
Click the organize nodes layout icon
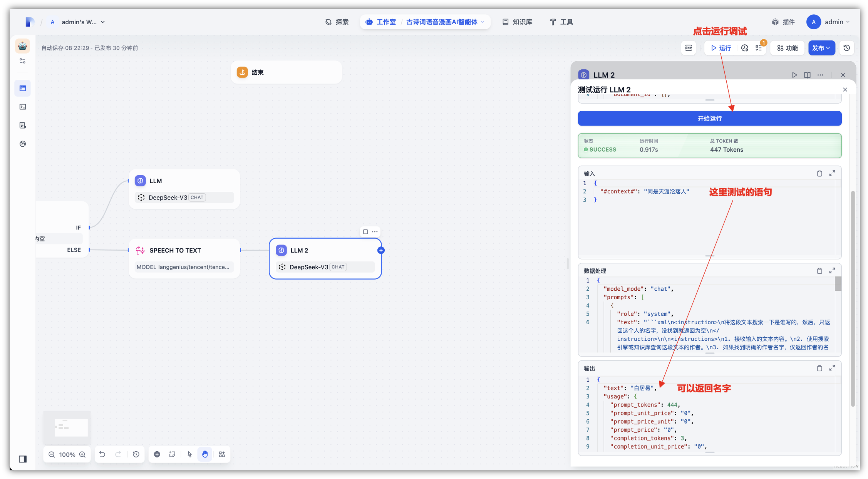[x=222, y=454]
